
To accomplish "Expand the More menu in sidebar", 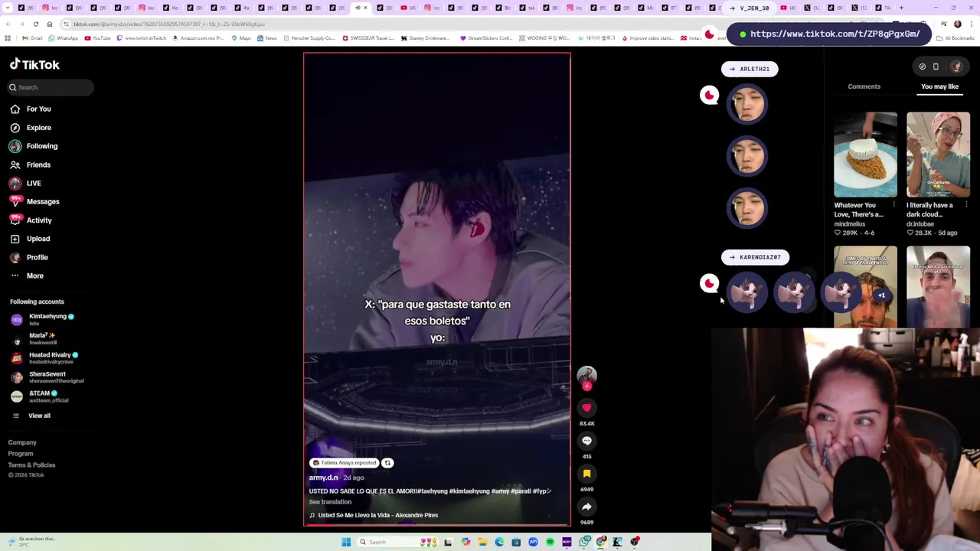I will pos(27,275).
